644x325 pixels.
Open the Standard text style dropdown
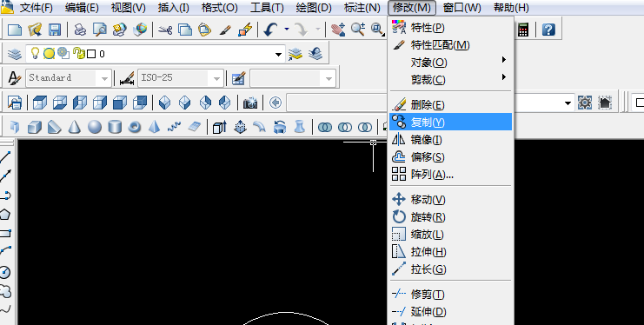104,78
